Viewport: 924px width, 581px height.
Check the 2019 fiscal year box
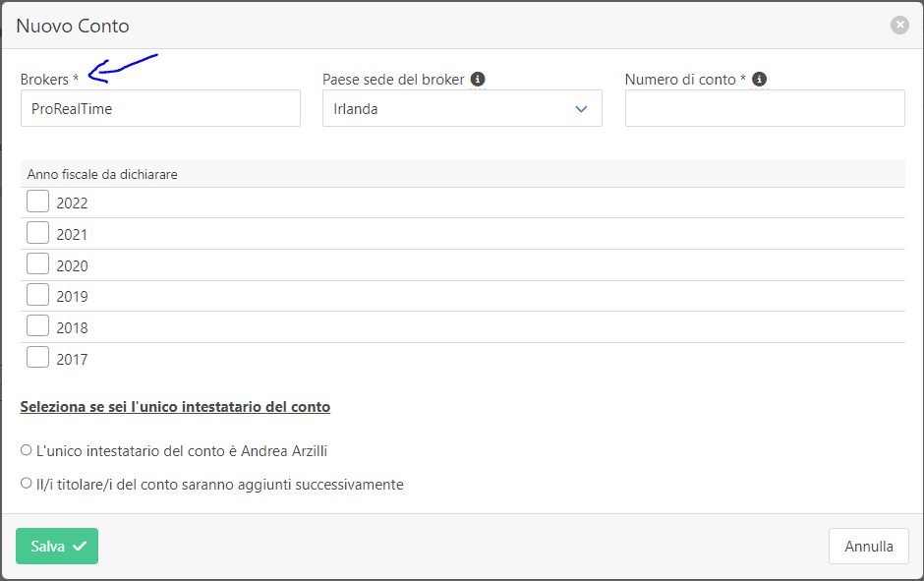pos(37,294)
